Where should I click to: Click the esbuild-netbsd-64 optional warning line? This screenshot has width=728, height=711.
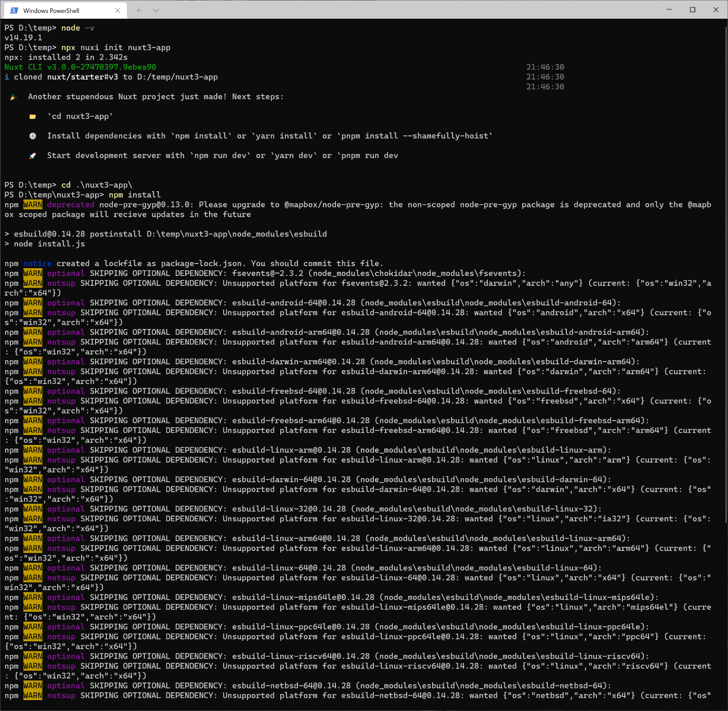point(308,686)
